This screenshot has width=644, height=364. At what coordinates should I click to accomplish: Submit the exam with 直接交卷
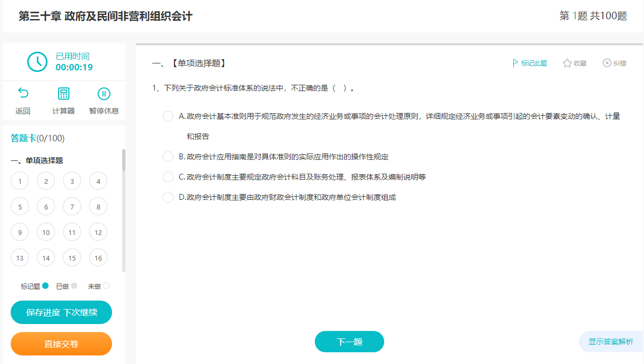(x=61, y=343)
